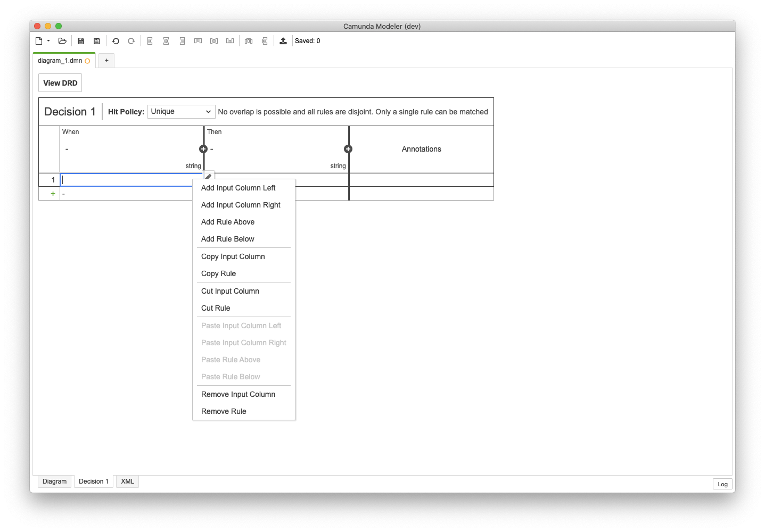Choose Remove Input Column from the context menu
The height and width of the screenshot is (532, 765).
click(238, 394)
